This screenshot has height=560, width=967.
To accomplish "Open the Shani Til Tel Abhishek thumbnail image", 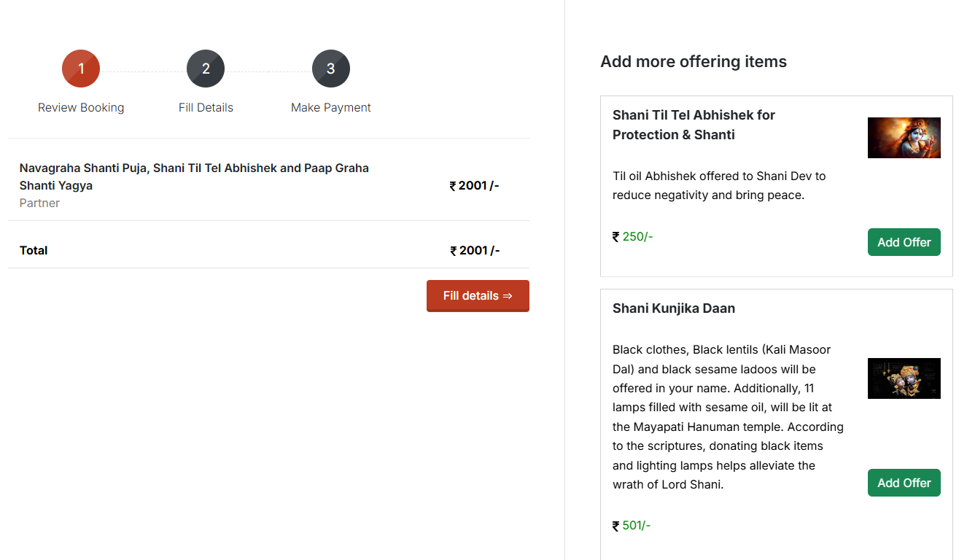I will pyautogui.click(x=904, y=138).
